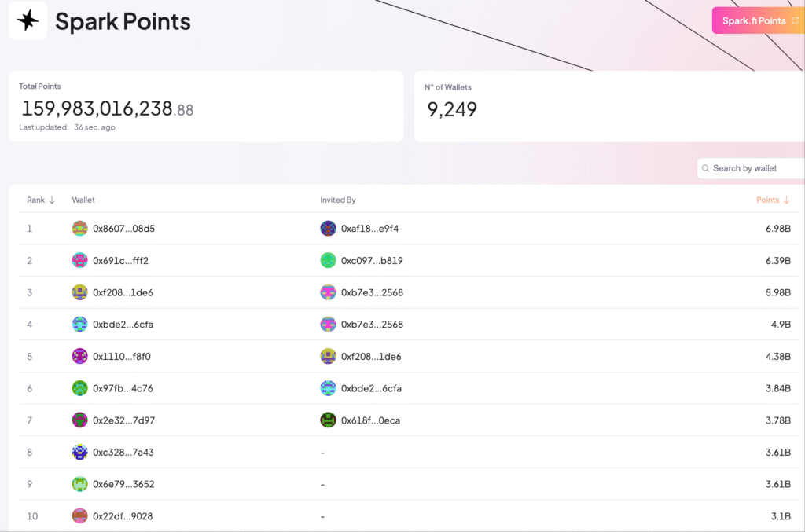Click the avatar beside rank 3 wallet 0xf208...1de6
The height and width of the screenshot is (532, 805).
point(79,292)
